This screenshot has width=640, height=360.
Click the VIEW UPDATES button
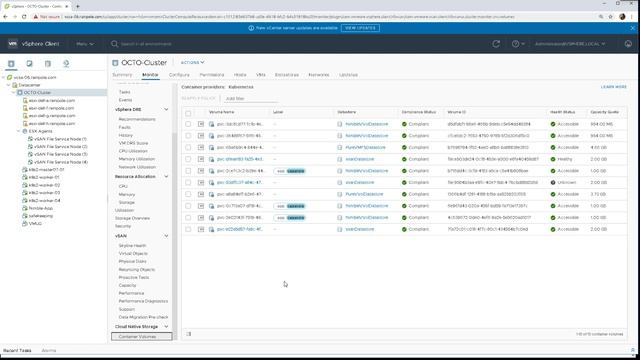[360, 28]
